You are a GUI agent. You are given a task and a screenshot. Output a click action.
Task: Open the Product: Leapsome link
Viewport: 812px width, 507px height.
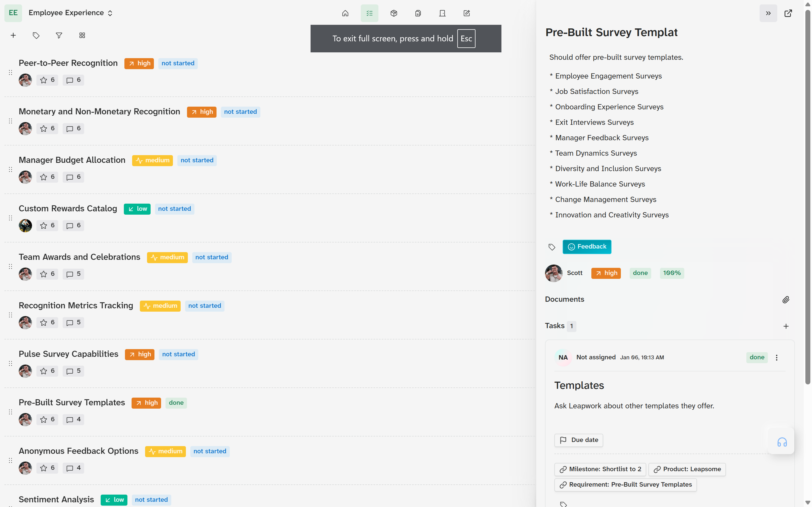coord(687,469)
